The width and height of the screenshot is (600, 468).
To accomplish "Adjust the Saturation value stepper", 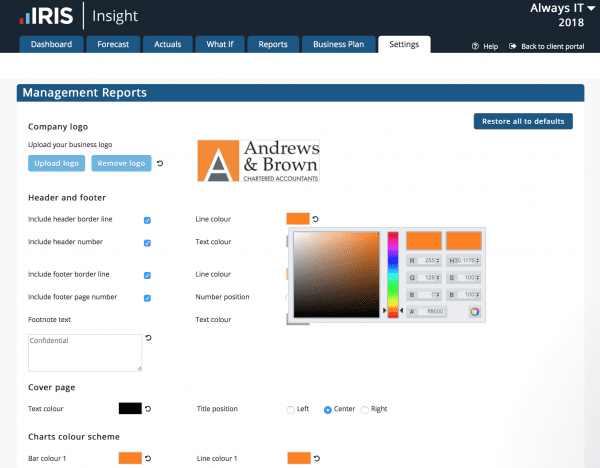I will (478, 278).
